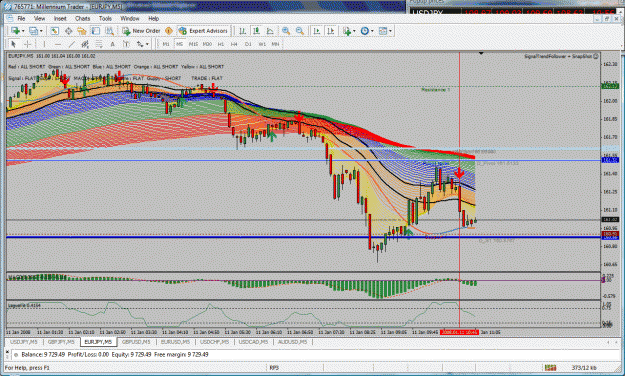The height and width of the screenshot is (376, 625).
Task: Open the Tools menu
Action: [105, 18]
